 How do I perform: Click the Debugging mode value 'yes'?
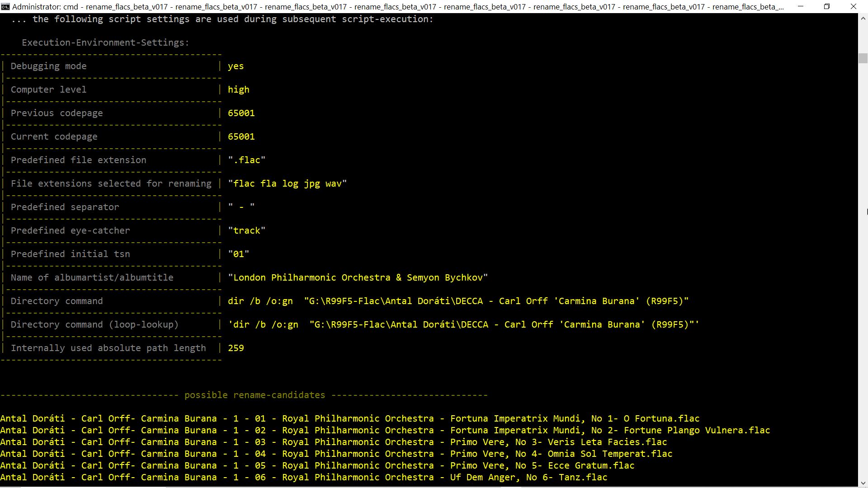coord(236,66)
